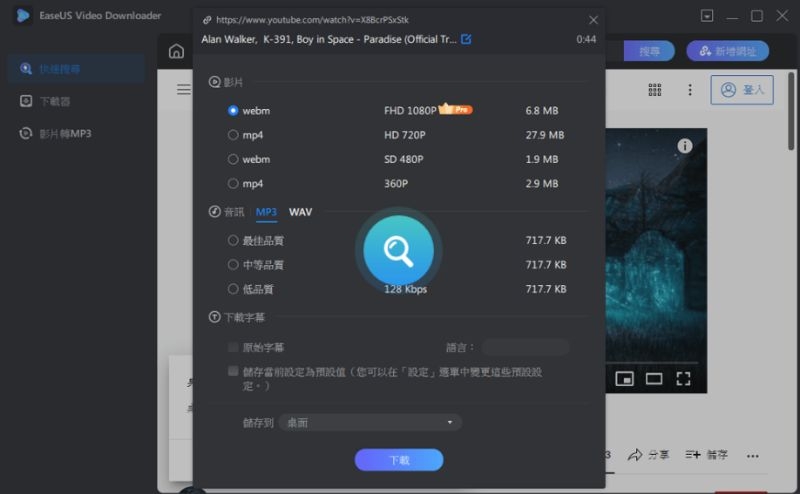Open the YouTube apps grid icon
Viewport: 800px width, 494px height.
[655, 89]
